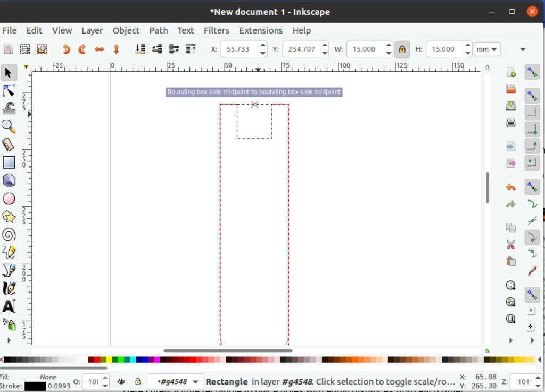Screen dimensions: 545x392
Task: Click the Paste clipboard icon
Action: 510,262
